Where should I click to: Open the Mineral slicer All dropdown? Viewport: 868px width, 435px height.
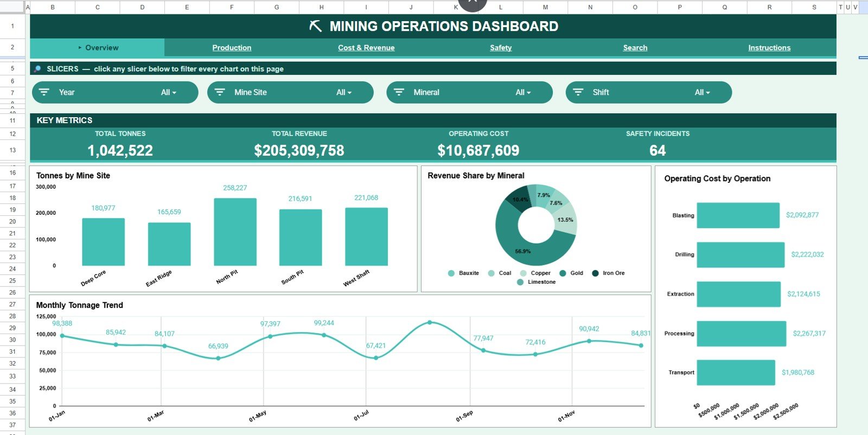point(523,92)
